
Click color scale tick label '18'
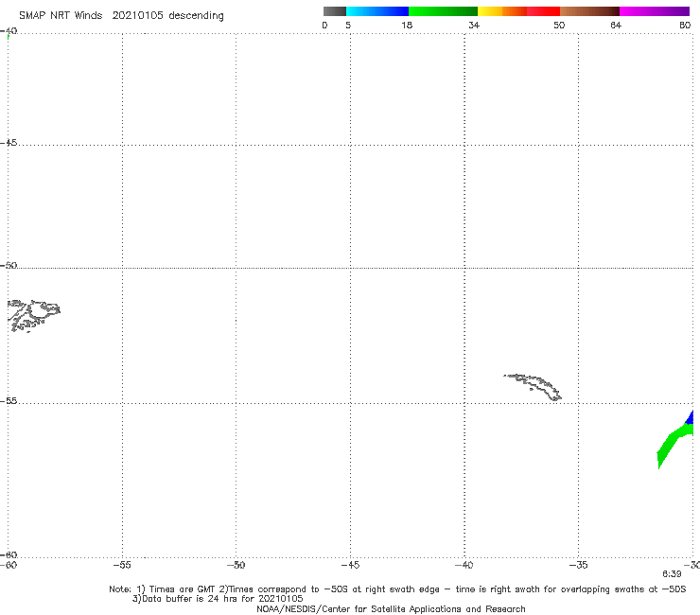click(407, 26)
